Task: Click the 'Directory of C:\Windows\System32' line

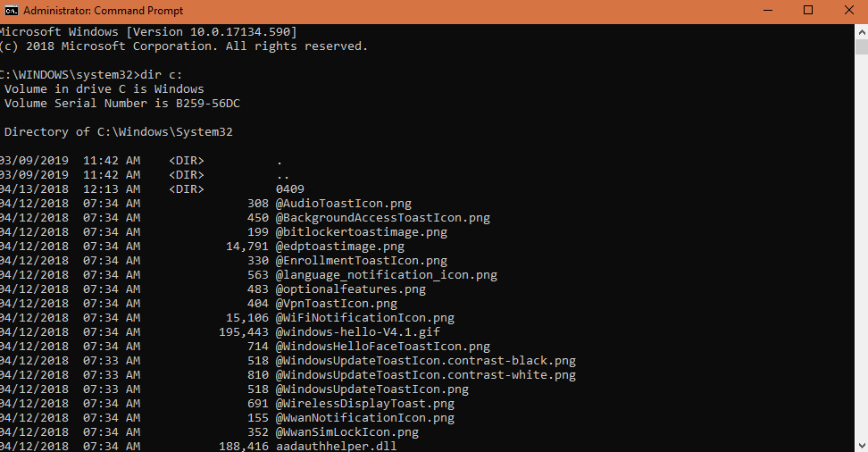Action: pos(118,132)
